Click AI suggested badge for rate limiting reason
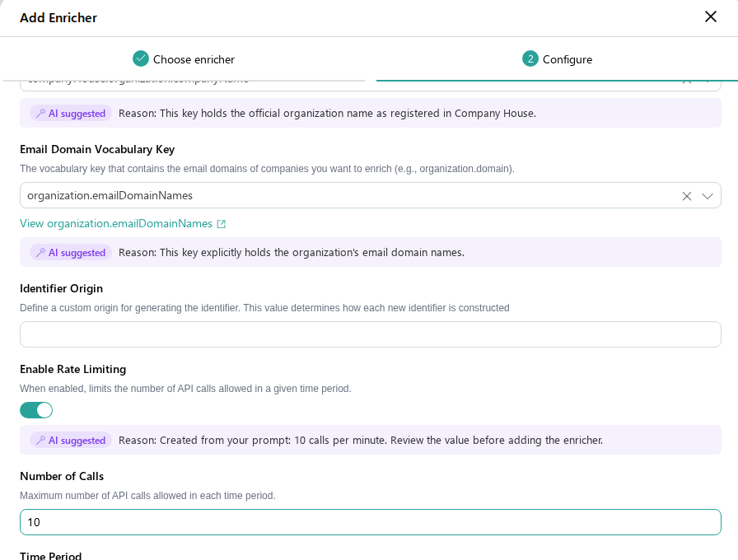 pos(71,441)
